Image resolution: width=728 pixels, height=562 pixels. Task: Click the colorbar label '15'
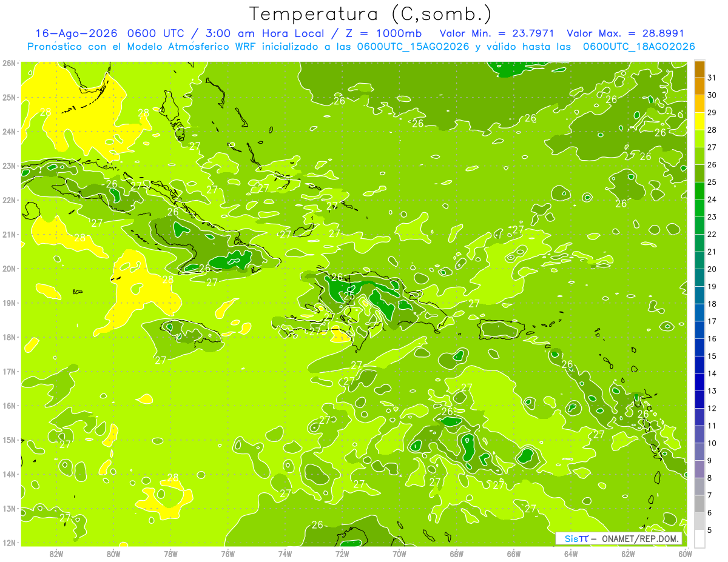coord(712,356)
